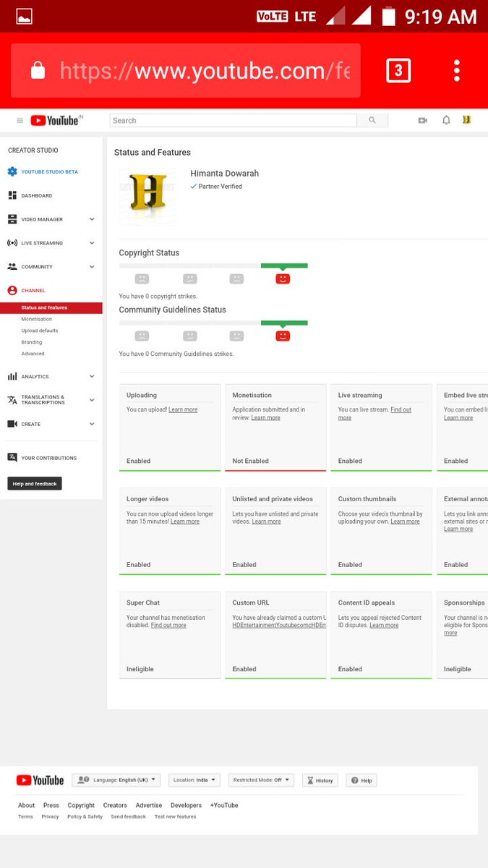Click the About footer link
This screenshot has height=868, width=488.
coord(26,805)
